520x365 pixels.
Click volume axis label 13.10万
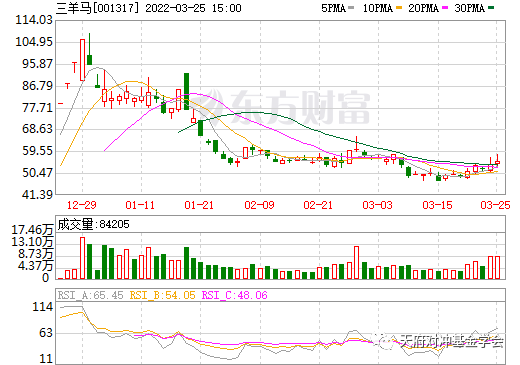[x=32, y=242]
